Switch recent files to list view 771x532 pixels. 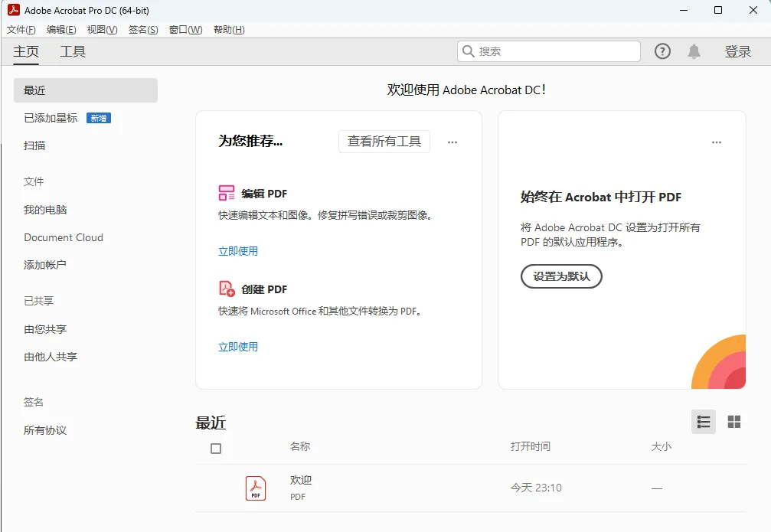click(704, 422)
